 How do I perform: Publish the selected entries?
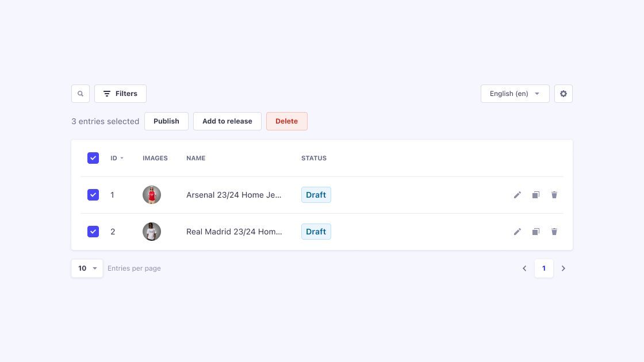pyautogui.click(x=166, y=121)
